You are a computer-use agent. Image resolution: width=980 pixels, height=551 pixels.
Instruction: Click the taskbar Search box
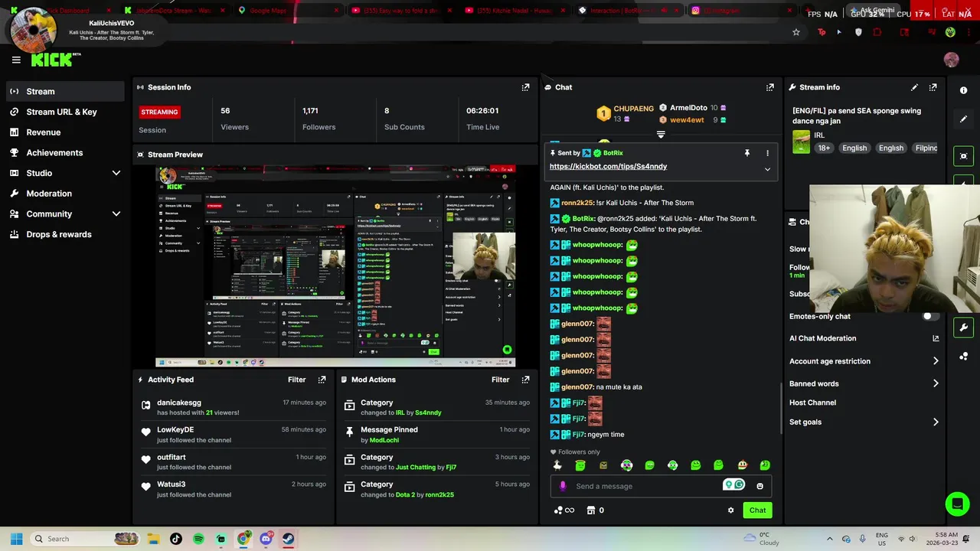87,539
